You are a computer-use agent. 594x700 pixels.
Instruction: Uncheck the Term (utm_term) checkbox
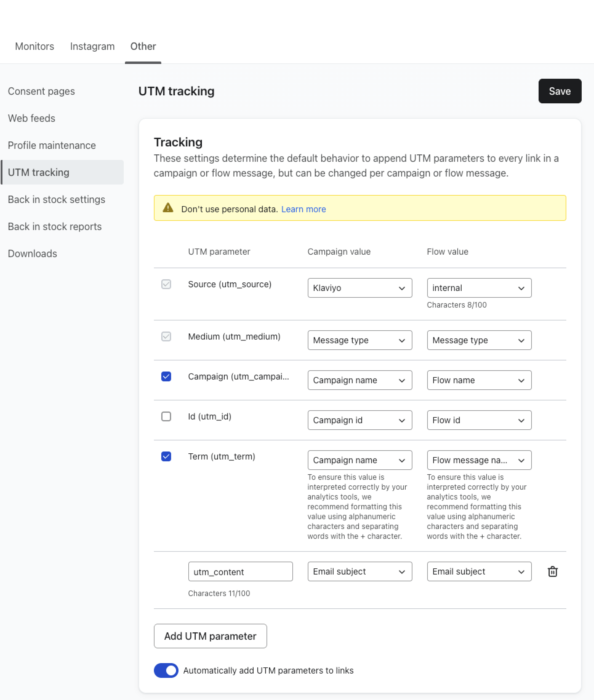[166, 456]
